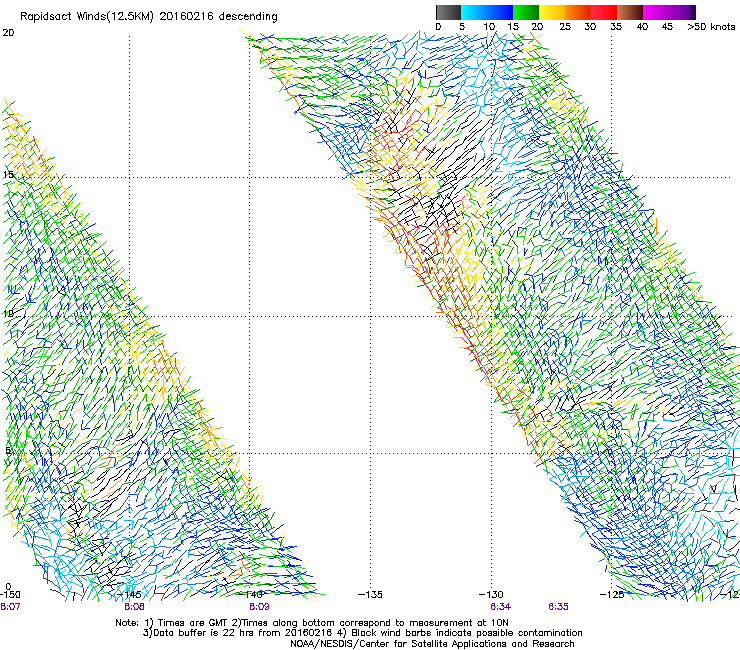
Task: Click the yellow 20-25 knots legend segment
Action: tap(552, 12)
